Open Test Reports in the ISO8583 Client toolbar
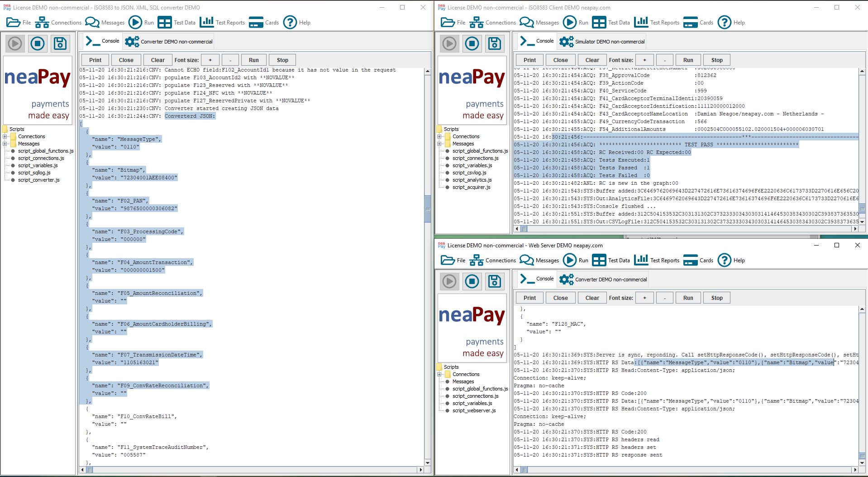The width and height of the screenshot is (868, 477). (x=656, y=22)
